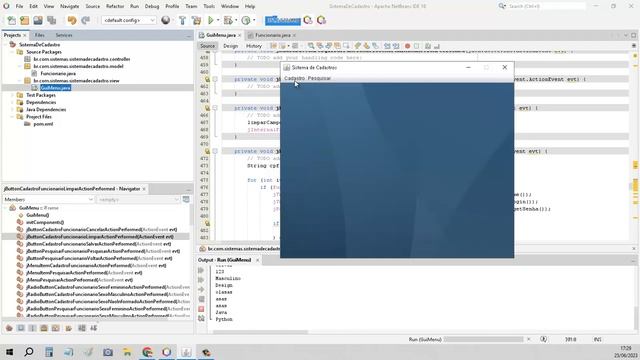Click the globe browser icon in toolbar
The width and height of the screenshot is (640, 360).
point(166,20)
